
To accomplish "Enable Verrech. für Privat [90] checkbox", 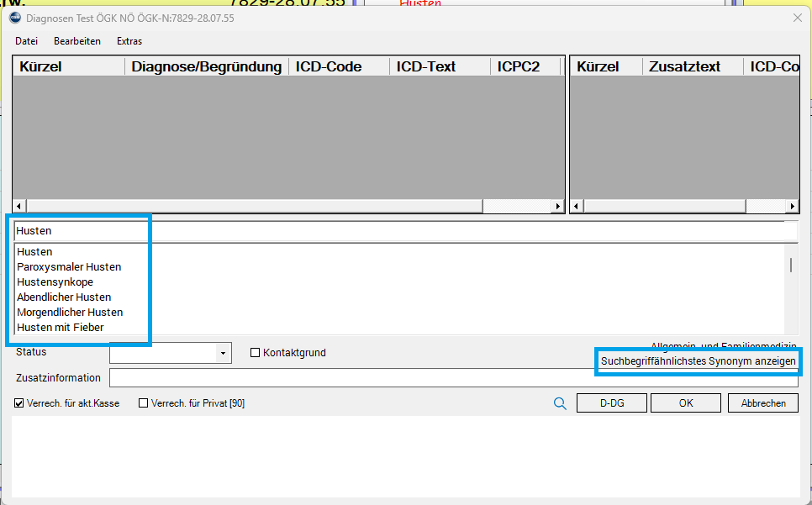I will [x=143, y=403].
